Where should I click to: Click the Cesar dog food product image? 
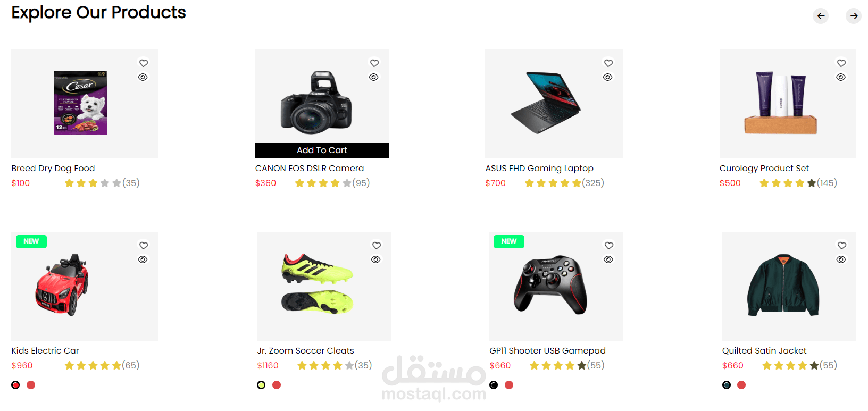click(x=80, y=103)
